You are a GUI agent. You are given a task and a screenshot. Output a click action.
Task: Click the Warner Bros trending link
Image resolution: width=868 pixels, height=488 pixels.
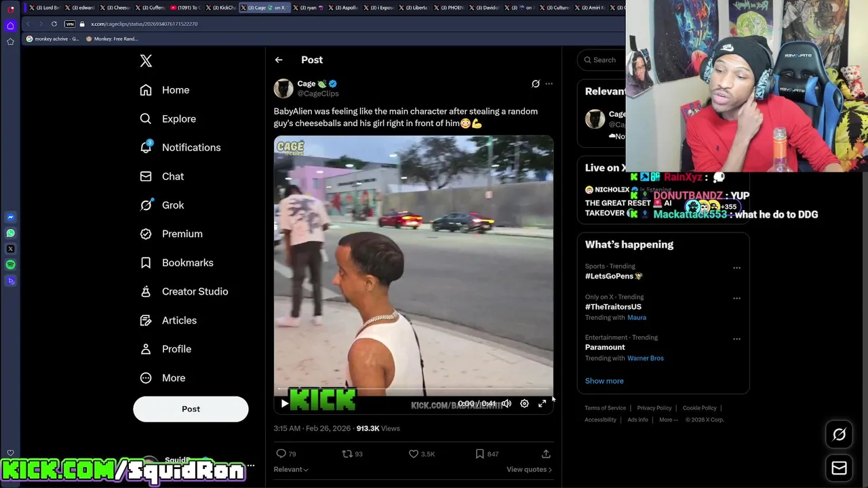(x=646, y=358)
